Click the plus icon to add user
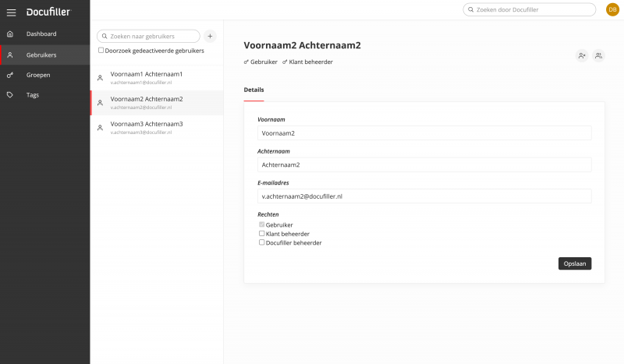This screenshot has height=364, width=624. point(210,36)
